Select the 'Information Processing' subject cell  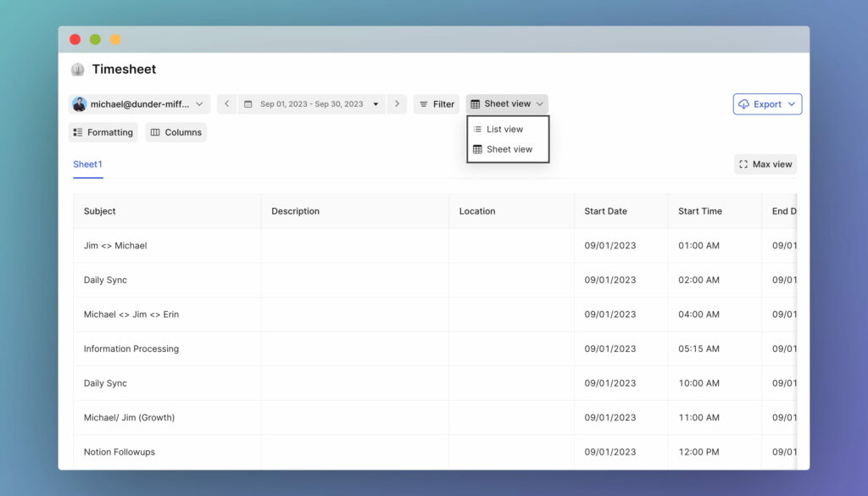coord(167,348)
